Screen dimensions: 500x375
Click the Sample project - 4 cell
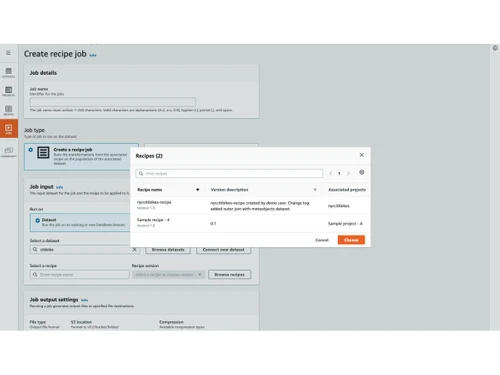345,224
